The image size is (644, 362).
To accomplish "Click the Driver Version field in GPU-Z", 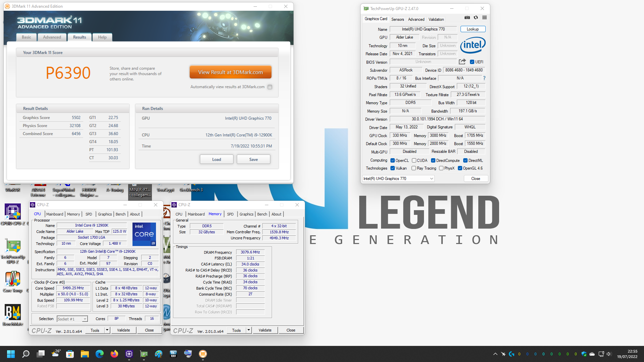I will (437, 119).
